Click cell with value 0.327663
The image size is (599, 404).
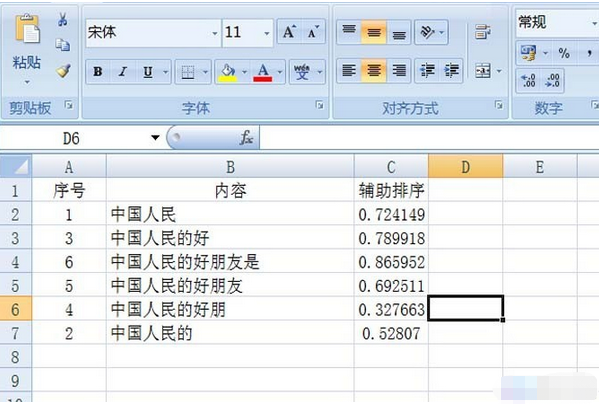coord(391,309)
